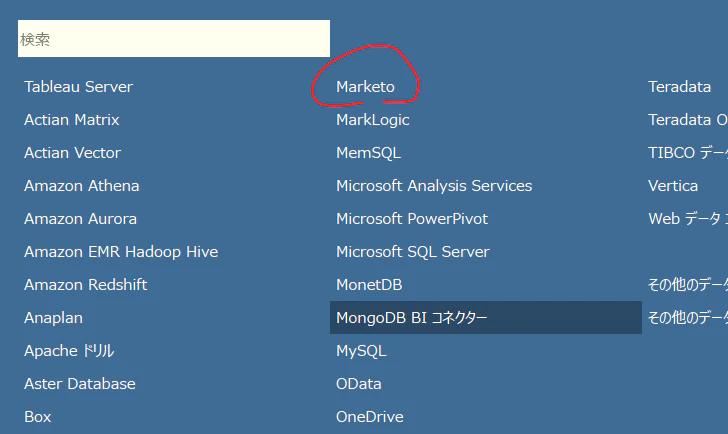Choose MarkLogic connector
Image resolution: width=728 pixels, height=434 pixels.
pyautogui.click(x=373, y=120)
